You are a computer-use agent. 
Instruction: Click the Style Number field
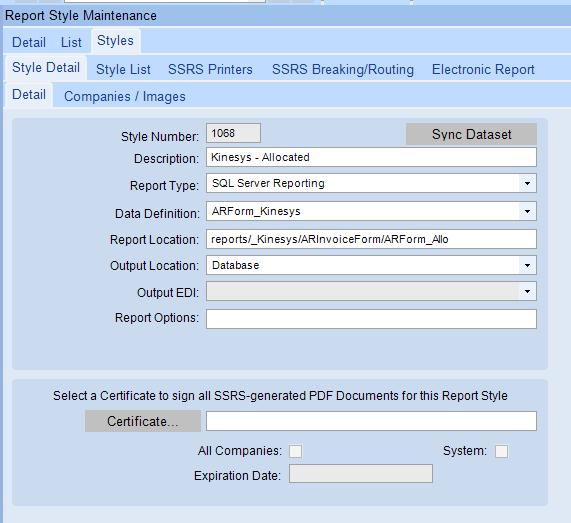coord(233,133)
